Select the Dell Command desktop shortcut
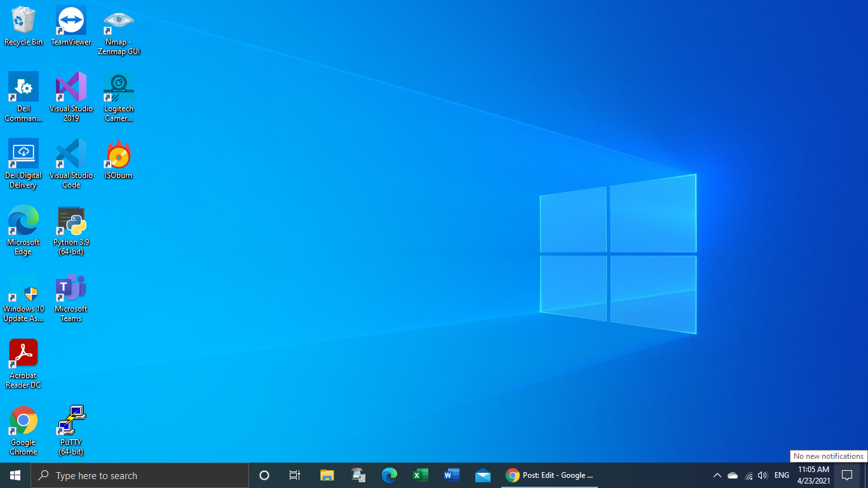This screenshot has width=868, height=488. [x=24, y=97]
